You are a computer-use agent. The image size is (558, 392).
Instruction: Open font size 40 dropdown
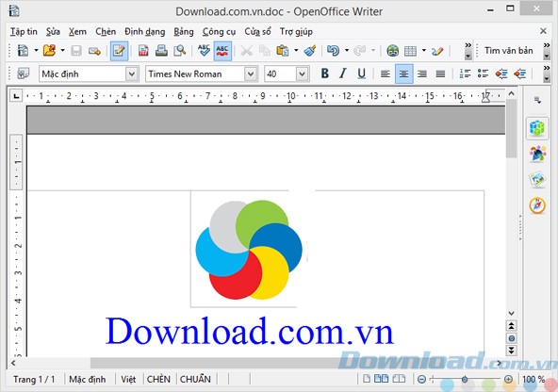[302, 74]
